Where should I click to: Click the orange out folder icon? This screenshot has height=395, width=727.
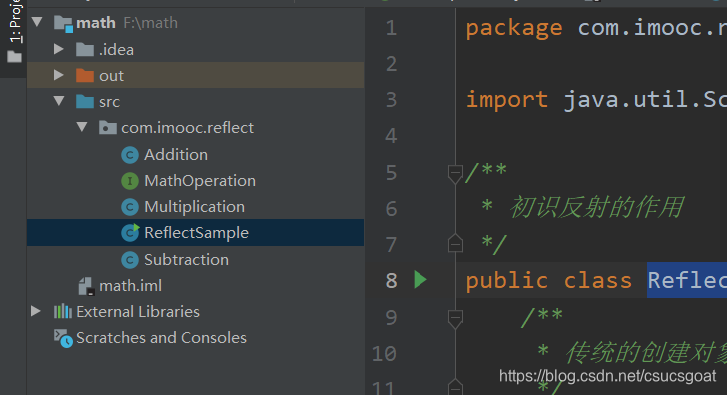85,75
